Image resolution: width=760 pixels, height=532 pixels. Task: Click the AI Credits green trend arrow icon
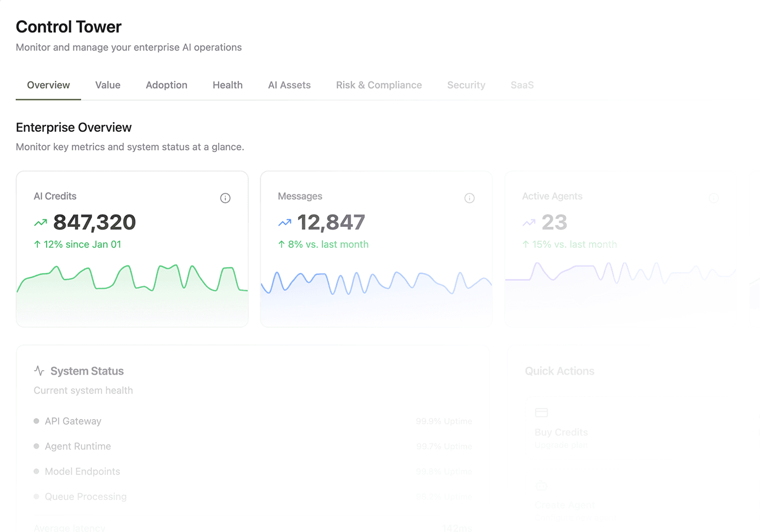pos(41,223)
